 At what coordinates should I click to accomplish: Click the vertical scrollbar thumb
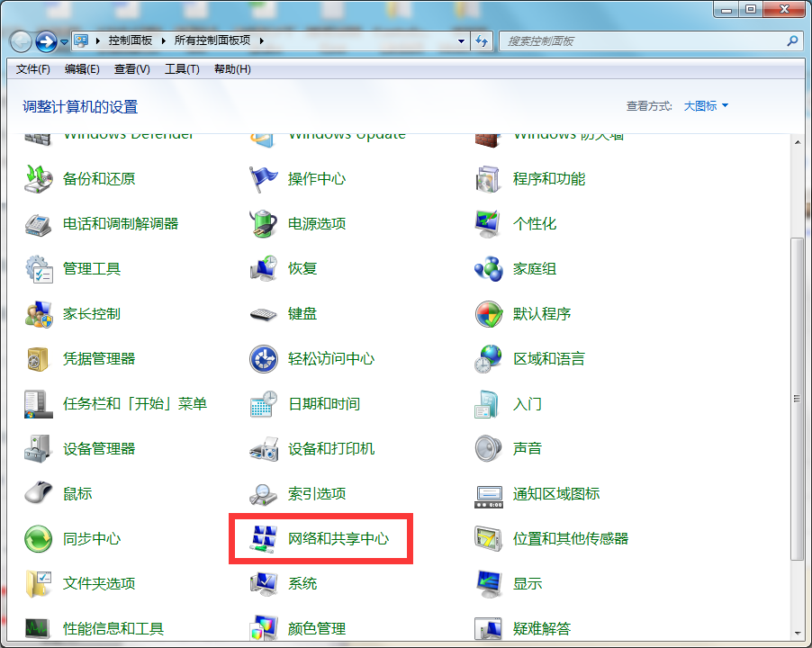[797, 399]
